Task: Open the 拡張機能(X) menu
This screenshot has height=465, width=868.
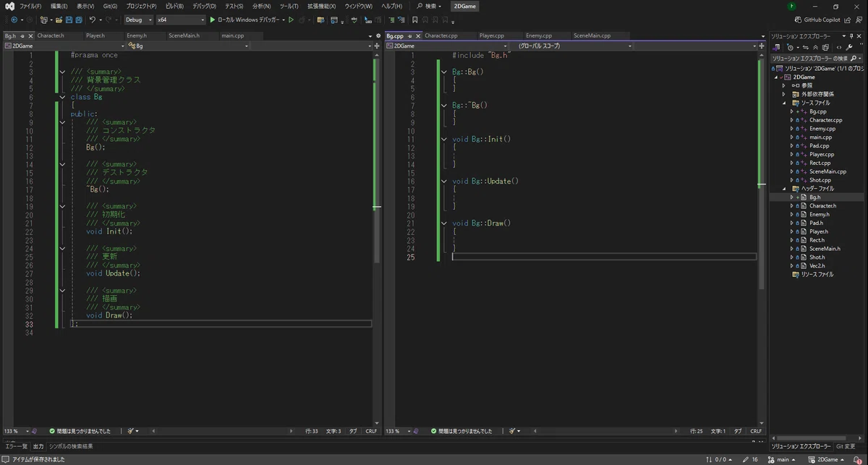Action: [x=321, y=6]
